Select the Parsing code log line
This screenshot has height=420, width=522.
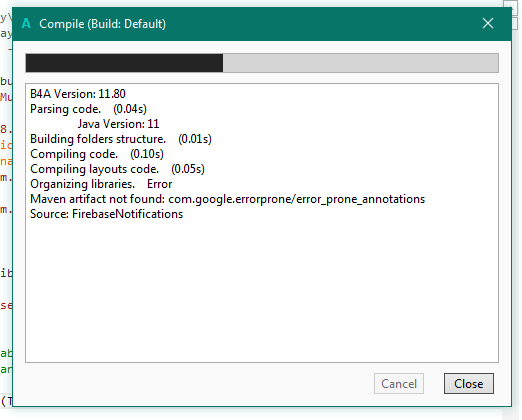[88, 109]
